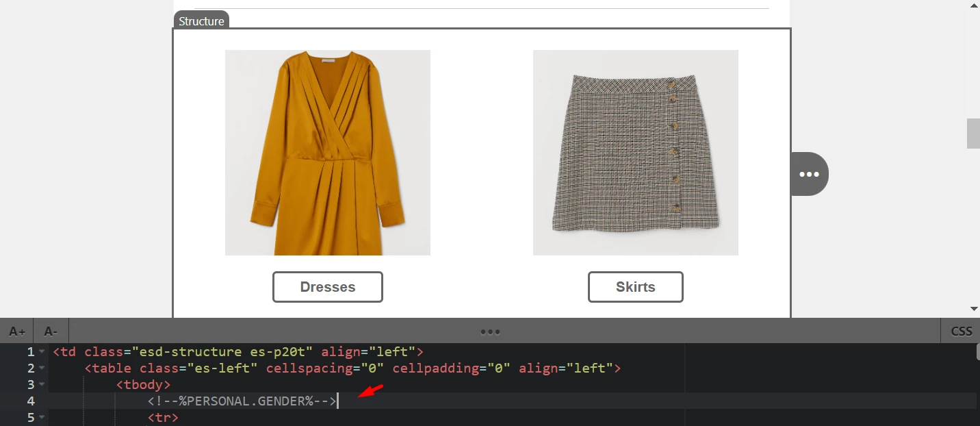Click the table class es-left code line
Image resolution: width=980 pixels, height=426 pixels.
coord(352,368)
